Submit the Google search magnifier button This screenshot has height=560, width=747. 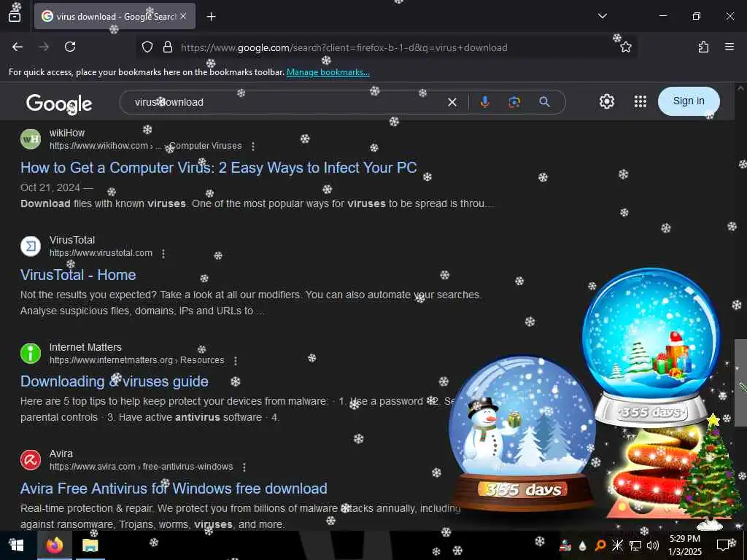[x=544, y=102]
